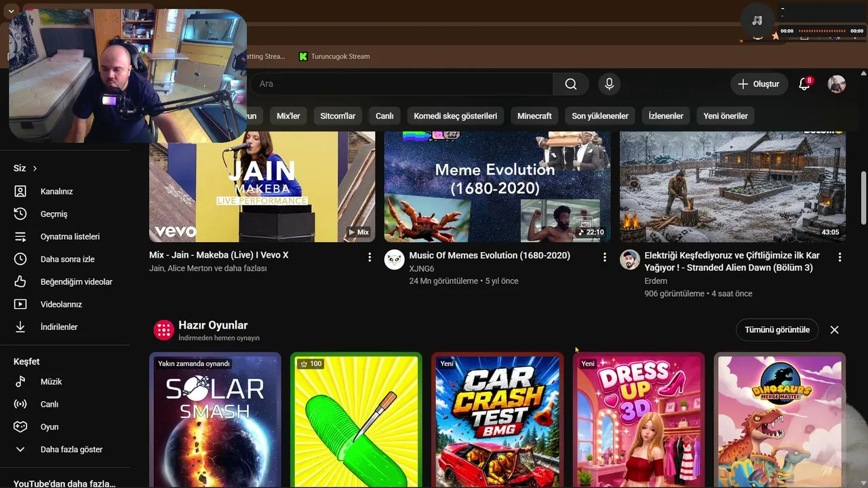Select the Sitcom'lar filter chip
This screenshot has height=488, width=868.
(x=338, y=116)
